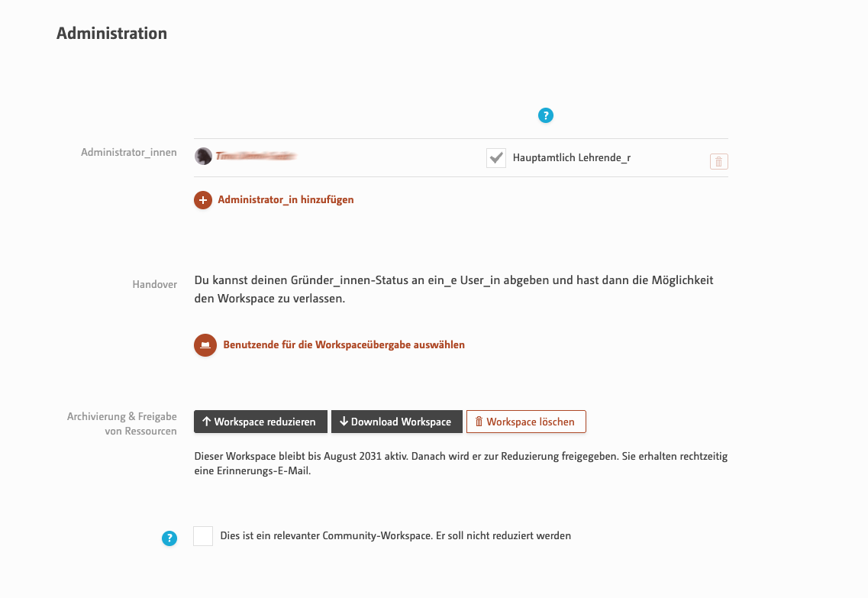Click the round plus icon to add administrator
The image size is (868, 598).
tap(203, 200)
